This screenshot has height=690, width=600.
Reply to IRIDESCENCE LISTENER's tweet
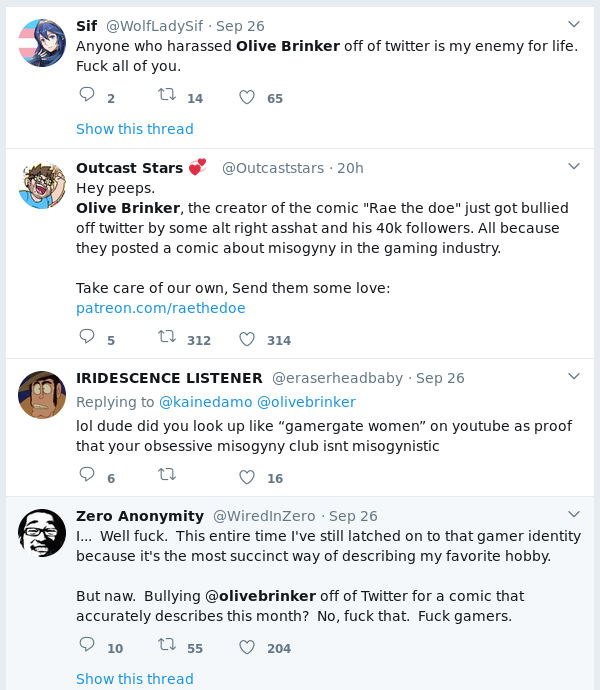[87, 476]
